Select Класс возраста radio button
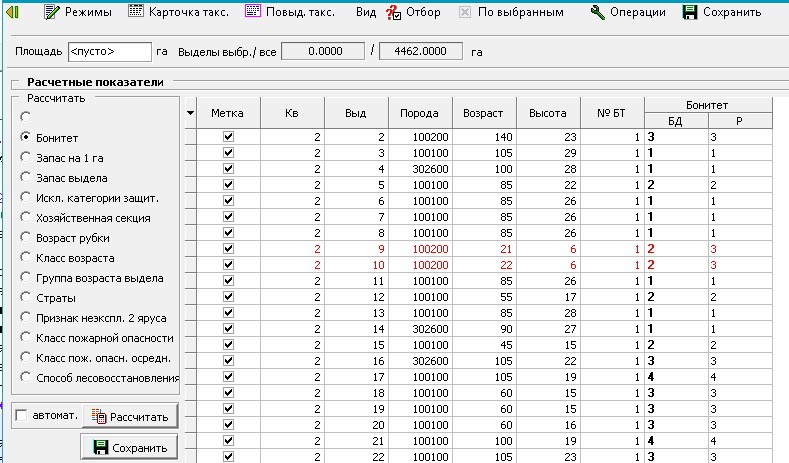Viewport: 789px width, 463px height. [25, 257]
